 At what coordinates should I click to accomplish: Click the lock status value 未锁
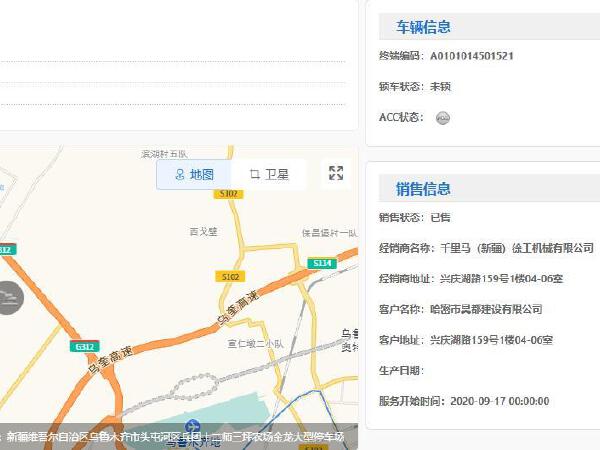[x=440, y=86]
